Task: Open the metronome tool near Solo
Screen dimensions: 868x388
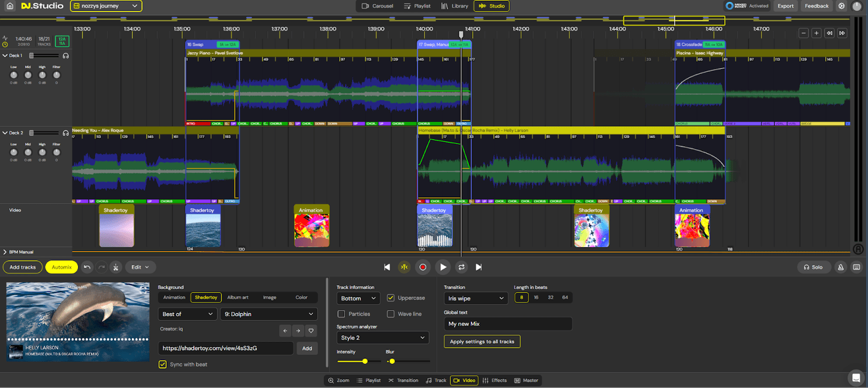Action: click(841, 267)
